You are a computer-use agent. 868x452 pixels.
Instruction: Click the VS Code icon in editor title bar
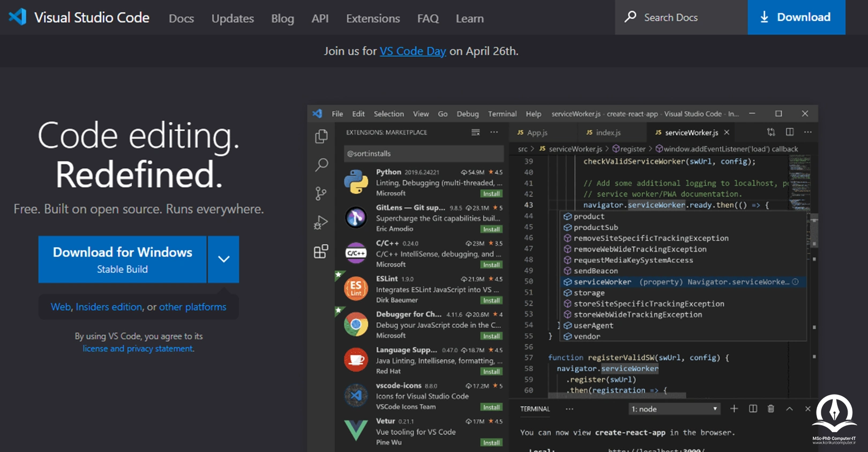tap(317, 114)
